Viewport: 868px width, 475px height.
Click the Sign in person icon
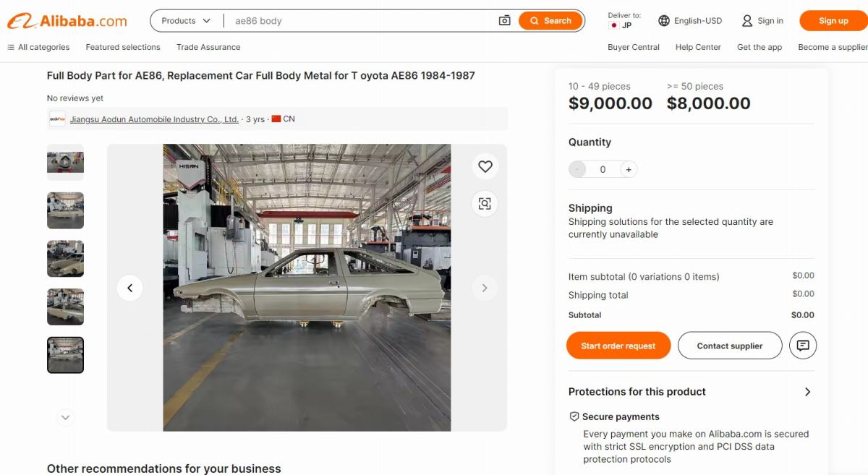pyautogui.click(x=747, y=21)
